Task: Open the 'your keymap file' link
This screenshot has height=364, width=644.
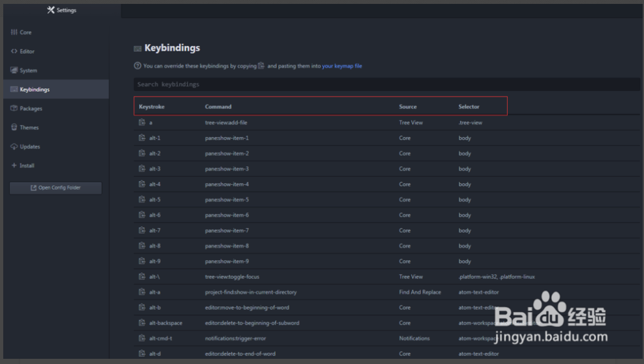Action: tap(342, 66)
